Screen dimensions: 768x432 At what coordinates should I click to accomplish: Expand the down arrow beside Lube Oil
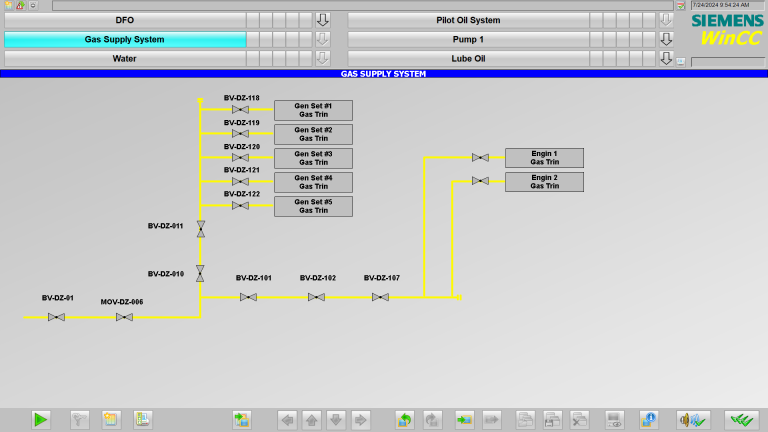point(666,58)
